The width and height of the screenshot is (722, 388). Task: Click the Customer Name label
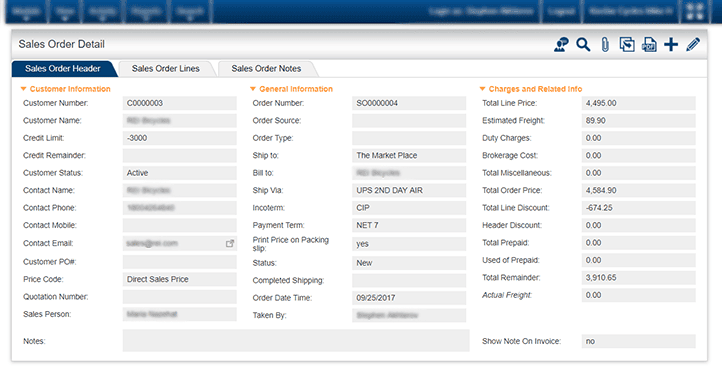click(x=52, y=121)
